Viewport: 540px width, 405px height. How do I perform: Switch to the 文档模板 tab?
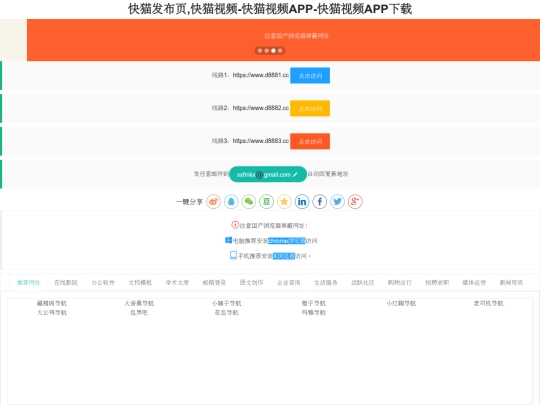point(140,283)
